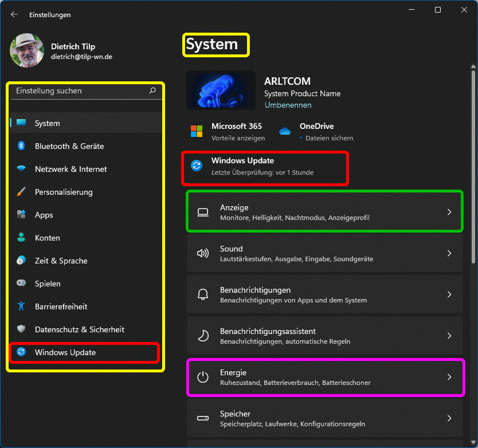Image resolution: width=478 pixels, height=448 pixels.
Task: Expand Energie settings chevron
Action: coord(449,377)
